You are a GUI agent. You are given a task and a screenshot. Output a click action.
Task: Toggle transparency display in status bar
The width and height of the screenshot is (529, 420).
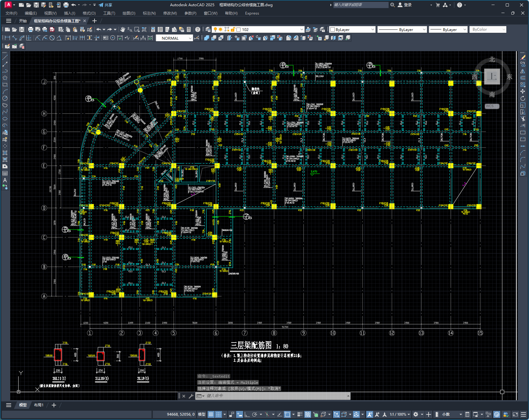click(x=308, y=414)
